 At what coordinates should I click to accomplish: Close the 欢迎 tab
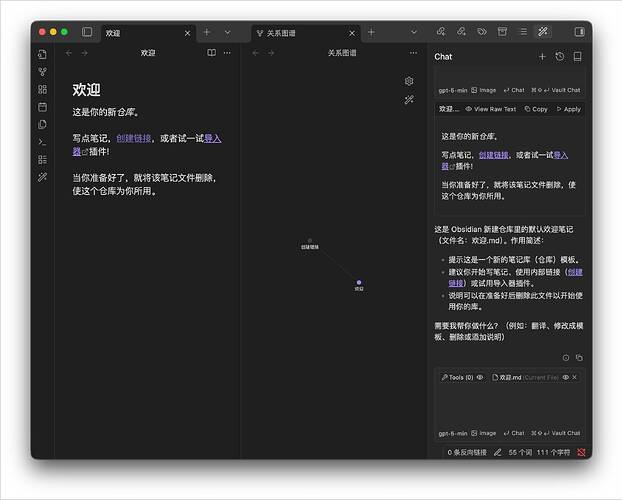(187, 33)
